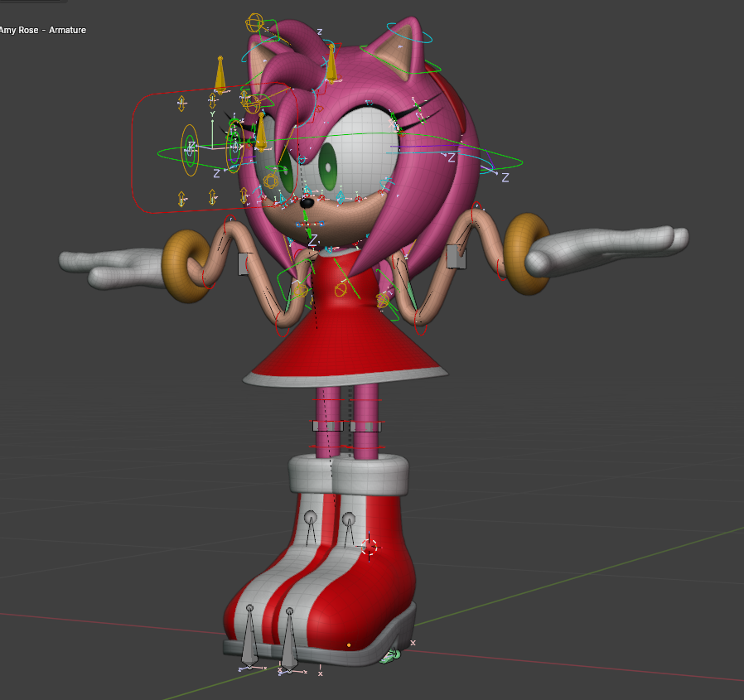Select the yellow cone bone floating above face panel

coord(220,75)
